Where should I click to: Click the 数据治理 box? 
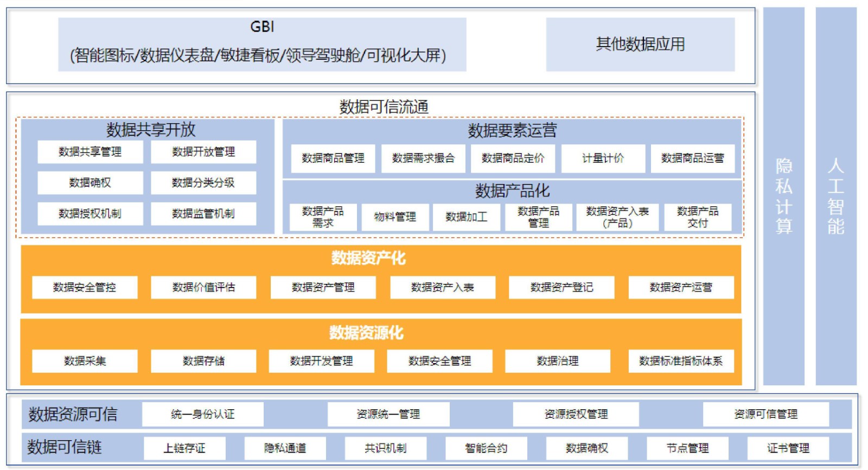[558, 361]
